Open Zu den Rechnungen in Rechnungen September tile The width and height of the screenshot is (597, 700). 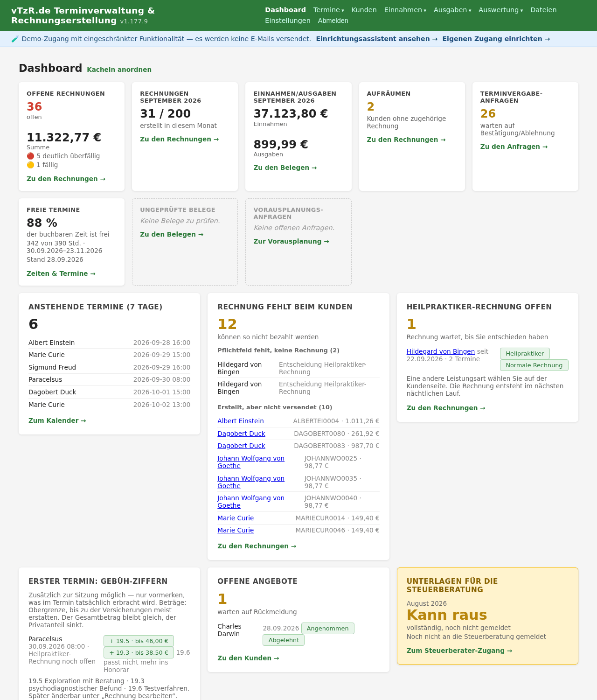180,139
